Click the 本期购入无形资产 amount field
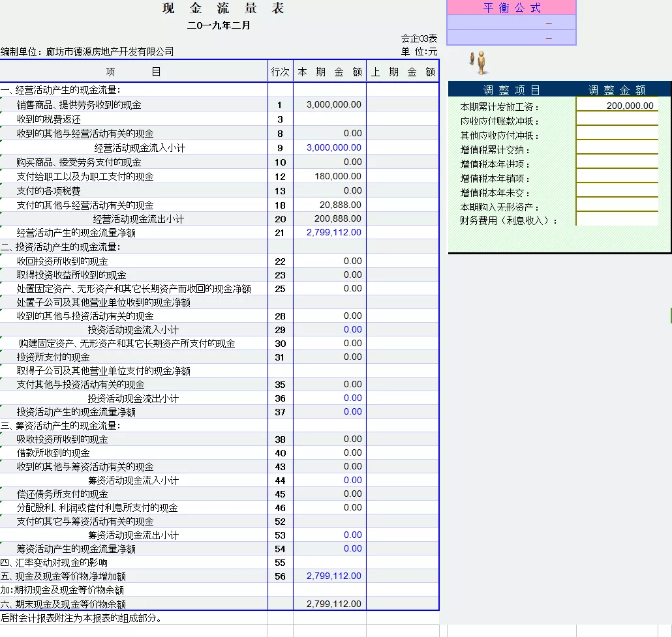The image size is (672, 637). [x=617, y=205]
